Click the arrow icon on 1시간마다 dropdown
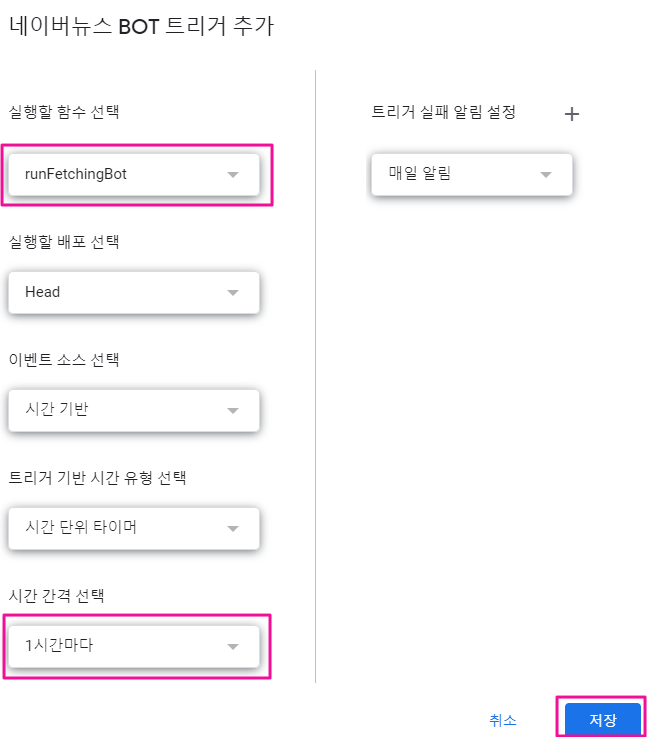 233,646
